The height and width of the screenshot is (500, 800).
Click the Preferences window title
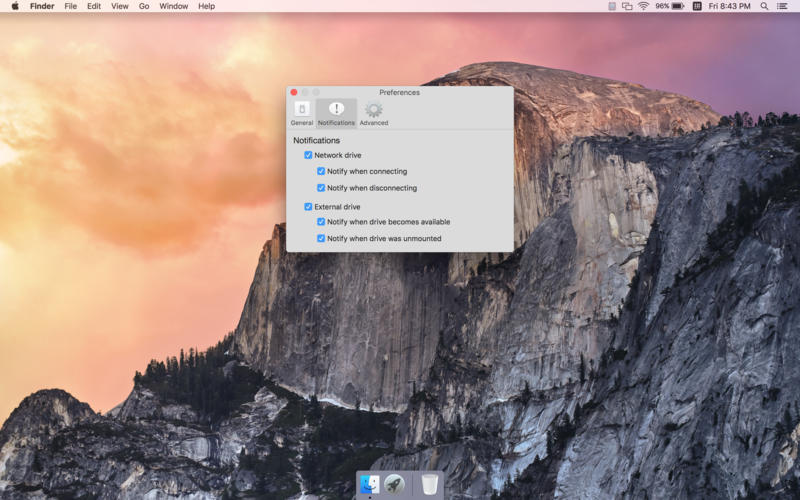399,92
